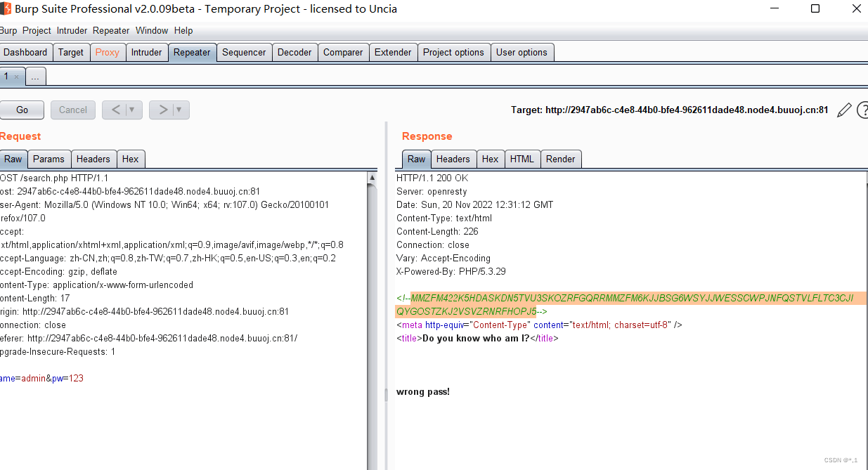The height and width of the screenshot is (470, 868).
Task: Switch to the Comparer tab
Action: 343,52
